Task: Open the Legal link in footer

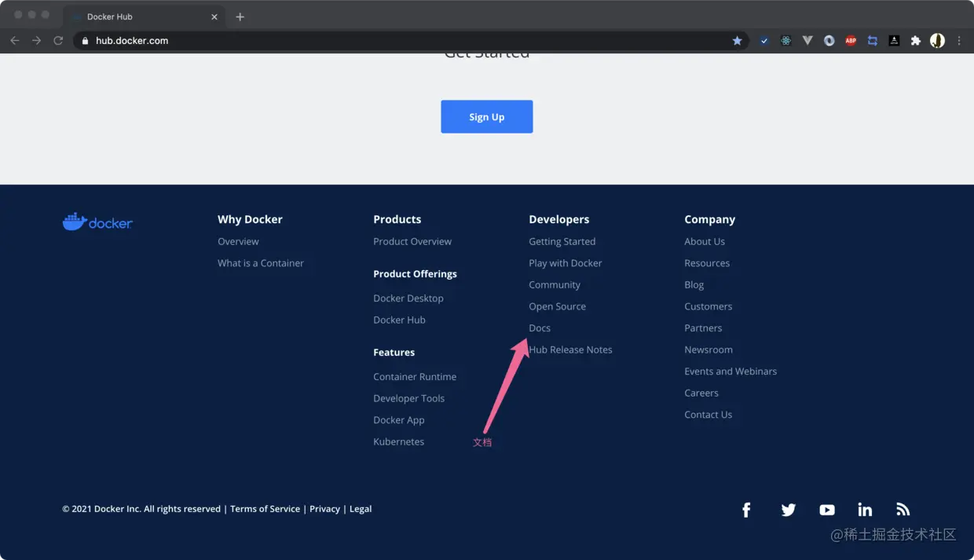Action: pos(361,509)
